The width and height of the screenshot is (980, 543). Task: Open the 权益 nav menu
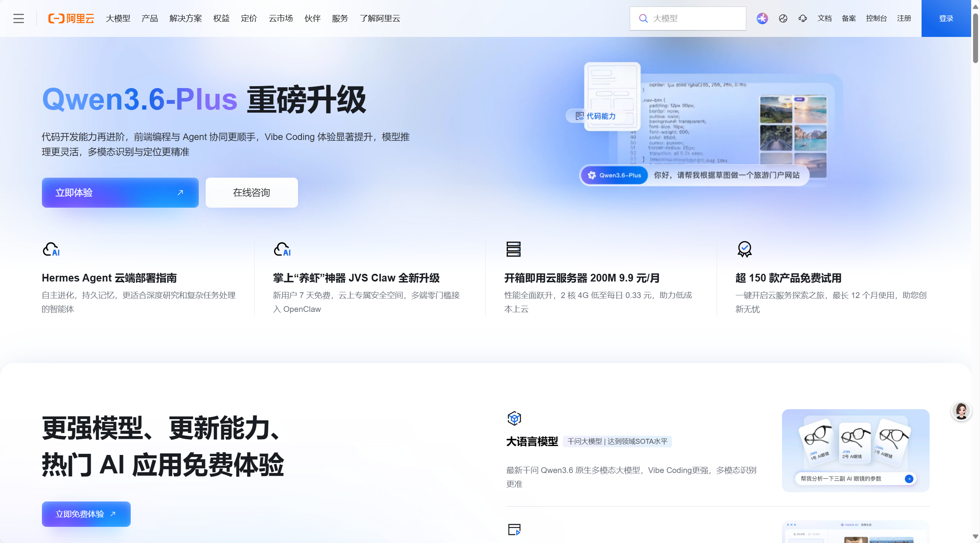coord(221,18)
